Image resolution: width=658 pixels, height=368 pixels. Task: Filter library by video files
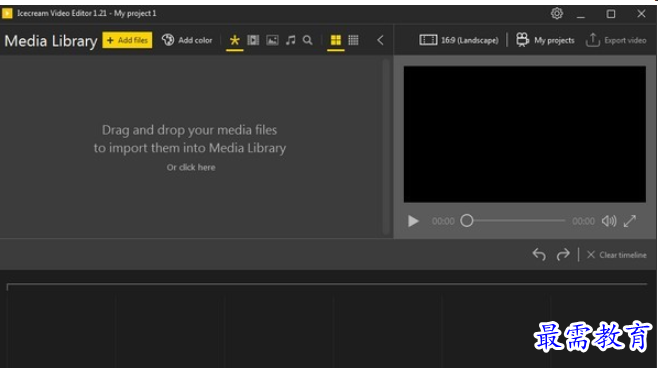click(x=253, y=40)
